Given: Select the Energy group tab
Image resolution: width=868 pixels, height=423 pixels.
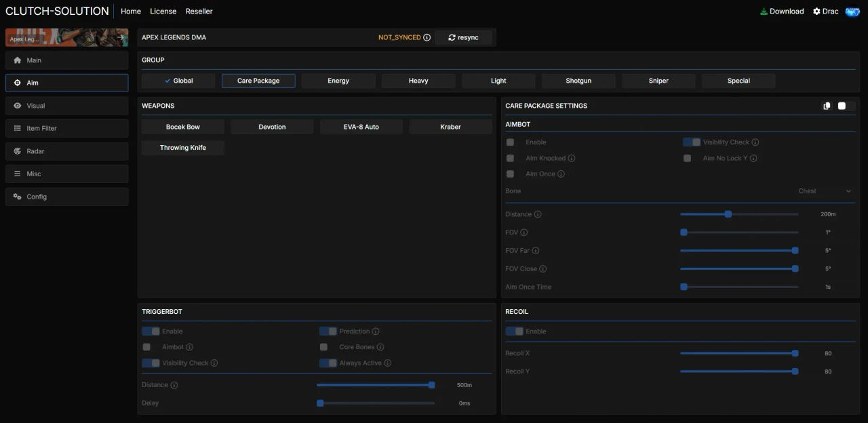Looking at the screenshot, I should coord(338,81).
